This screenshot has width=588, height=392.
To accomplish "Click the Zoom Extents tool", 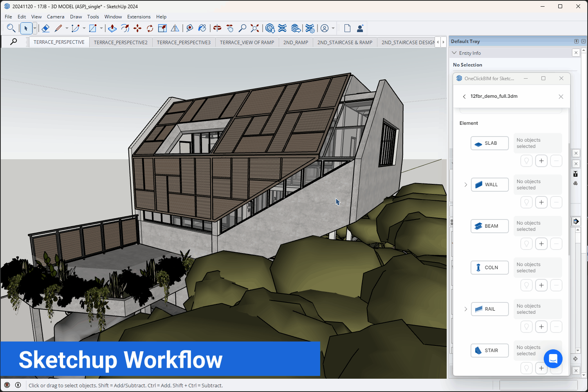I will pos(255,28).
